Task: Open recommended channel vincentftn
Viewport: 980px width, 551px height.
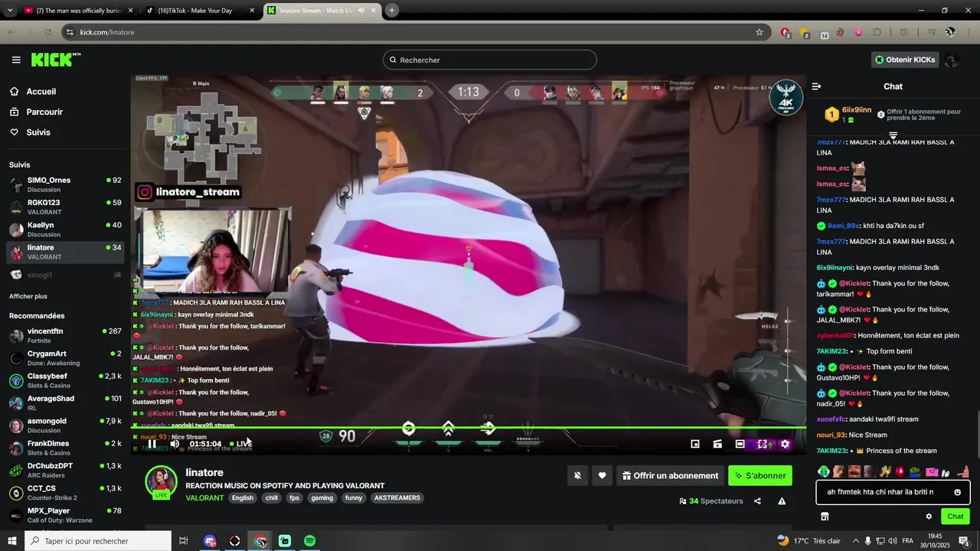Action: tap(65, 335)
